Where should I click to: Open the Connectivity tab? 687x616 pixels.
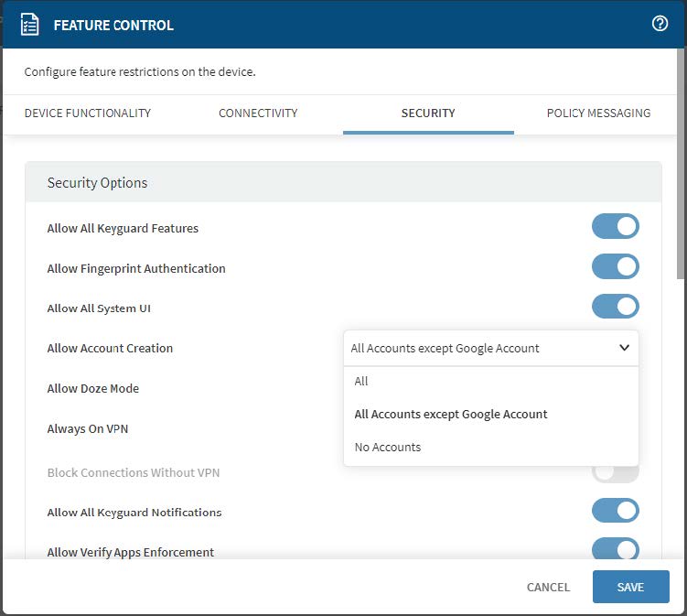pos(258,113)
